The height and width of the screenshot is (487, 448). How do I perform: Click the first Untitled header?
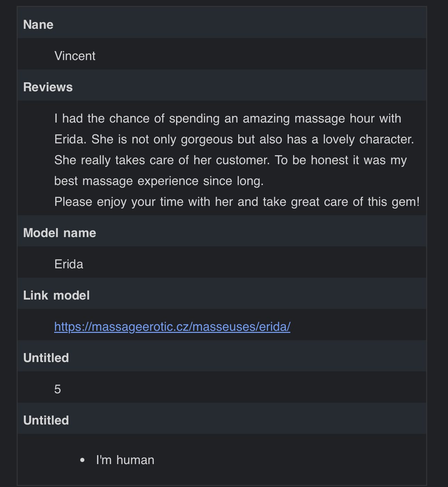[46, 358]
